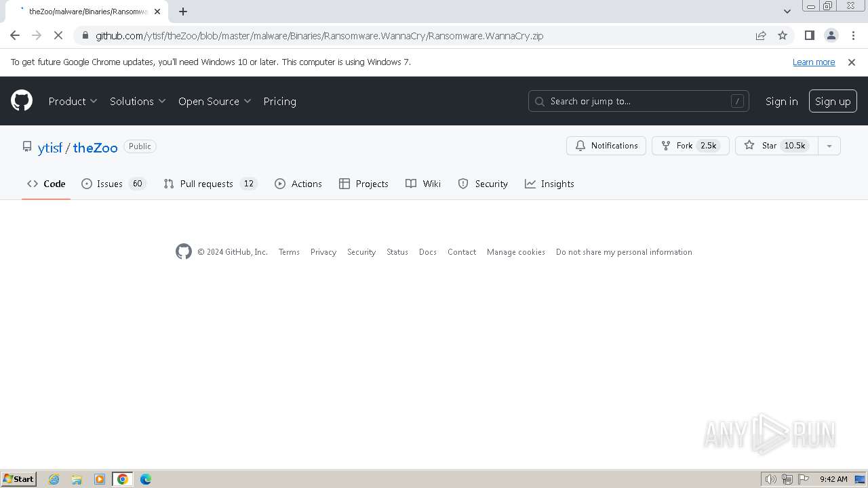The height and width of the screenshot is (488, 868).
Task: Focus the Search or jump to field
Action: 638,101
